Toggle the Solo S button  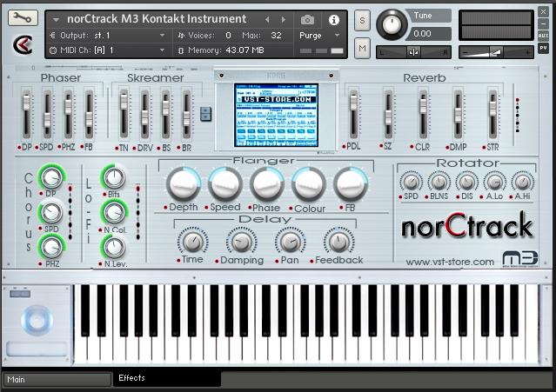(x=362, y=20)
